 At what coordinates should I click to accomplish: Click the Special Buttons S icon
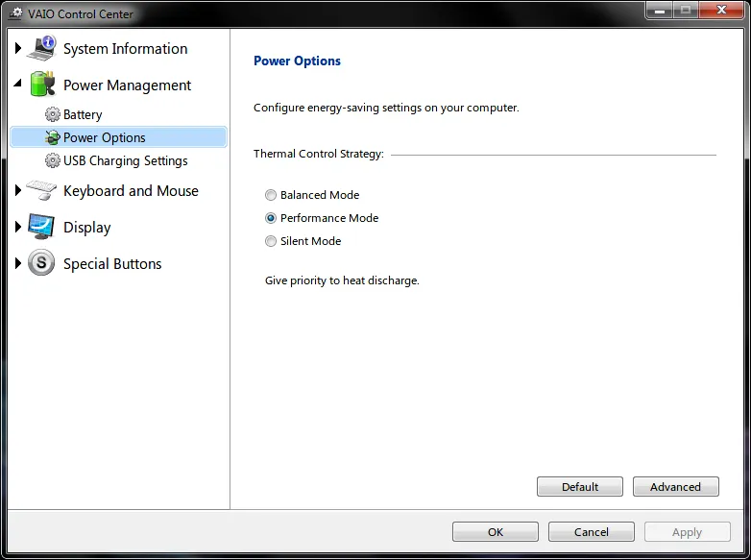[41, 263]
